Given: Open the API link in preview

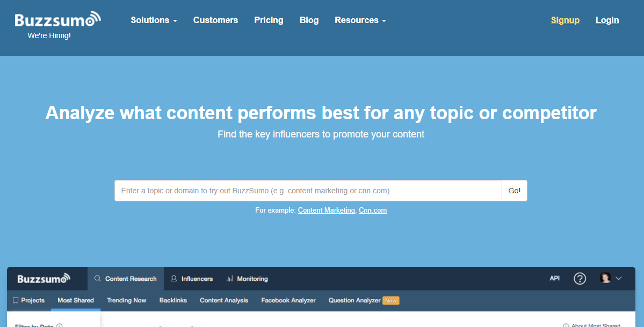Looking at the screenshot, I should (554, 279).
